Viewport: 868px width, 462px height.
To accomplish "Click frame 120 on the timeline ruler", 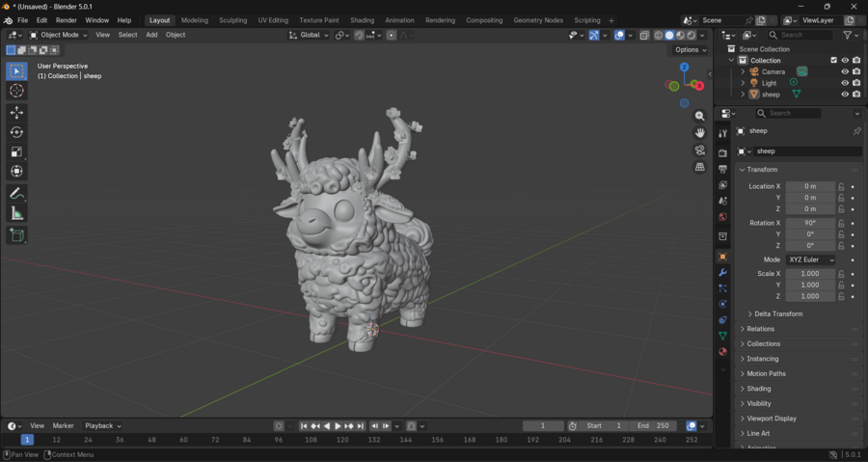I will [342, 440].
